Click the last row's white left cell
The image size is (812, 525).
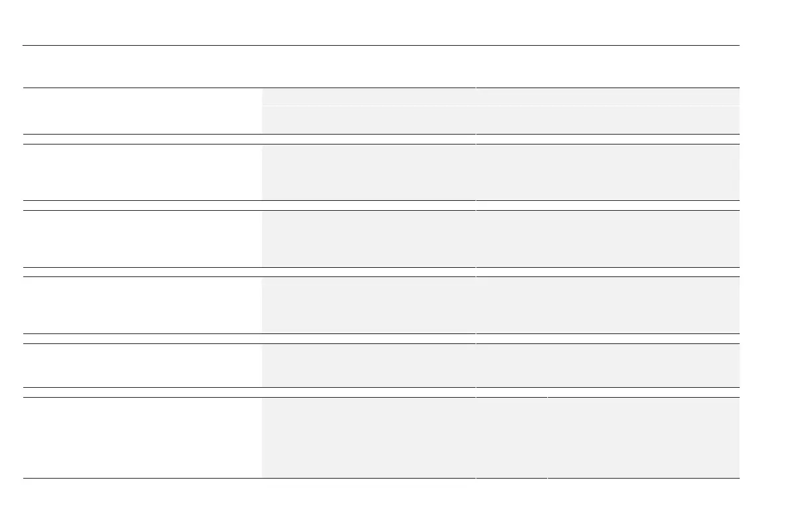point(143,437)
